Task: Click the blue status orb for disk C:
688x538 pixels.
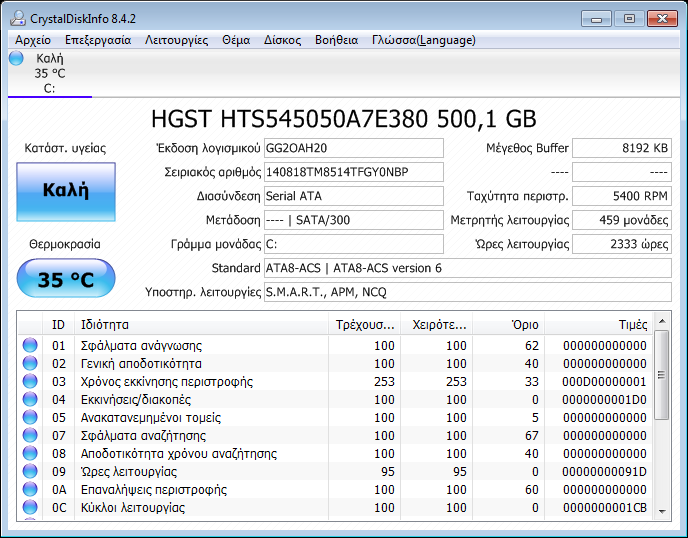Action: point(16,59)
